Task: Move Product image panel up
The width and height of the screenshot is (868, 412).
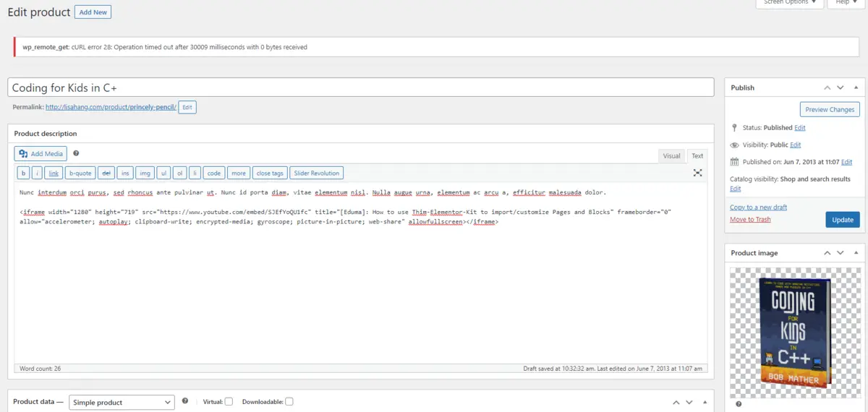Action: [827, 253]
